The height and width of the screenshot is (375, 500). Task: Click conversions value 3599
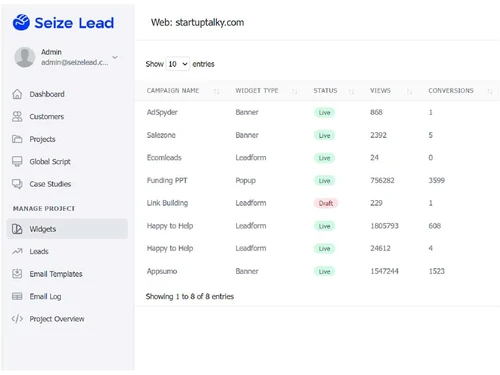(437, 180)
